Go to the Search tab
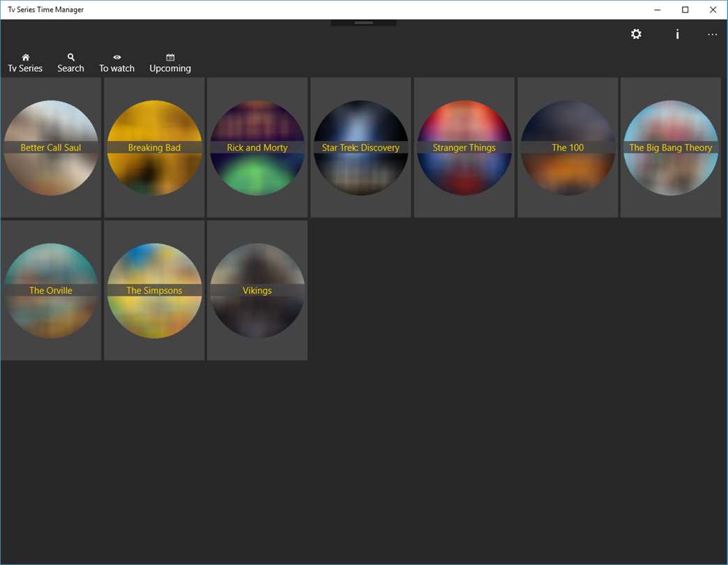 coord(70,63)
